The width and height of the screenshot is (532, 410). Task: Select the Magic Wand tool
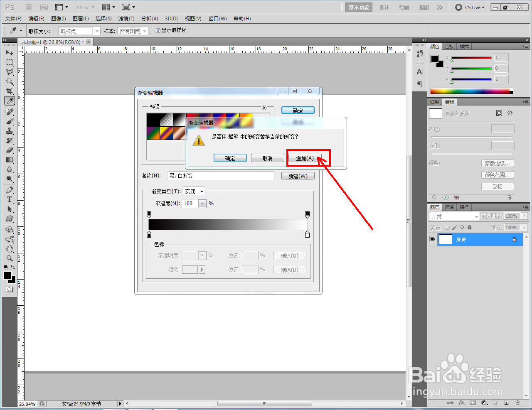tap(10, 81)
